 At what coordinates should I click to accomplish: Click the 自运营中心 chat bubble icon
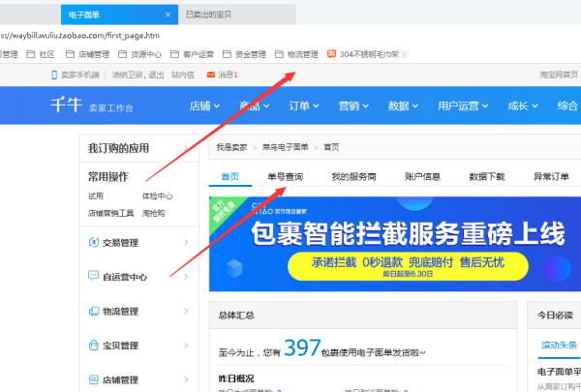coord(93,277)
